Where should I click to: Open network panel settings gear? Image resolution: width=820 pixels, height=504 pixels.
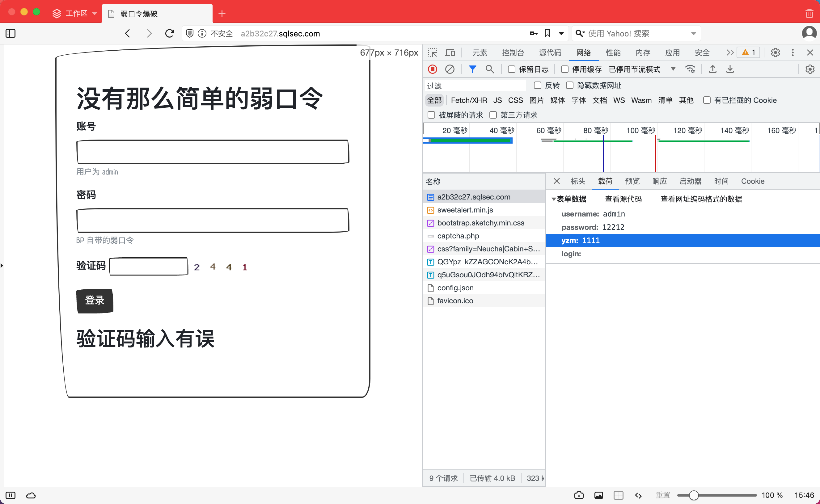(x=810, y=69)
